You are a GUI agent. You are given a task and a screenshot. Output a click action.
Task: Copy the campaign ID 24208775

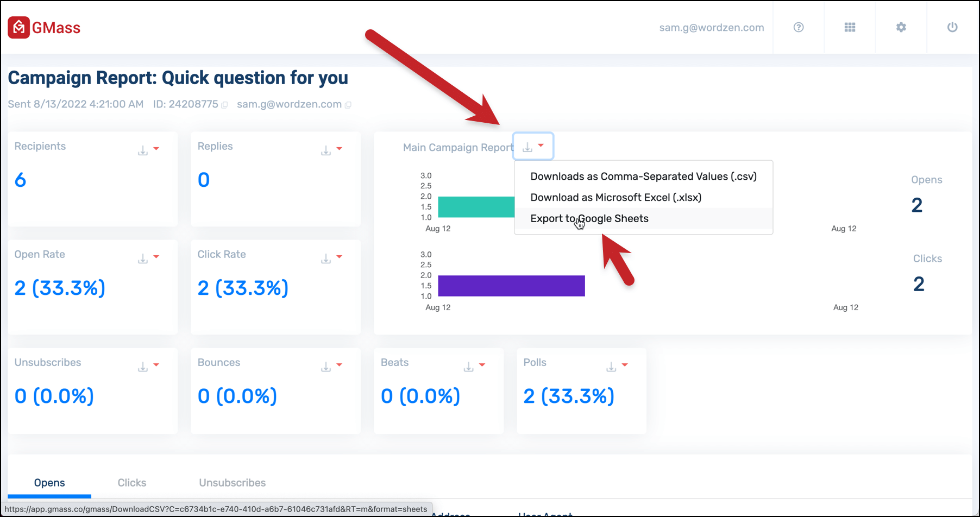point(224,105)
